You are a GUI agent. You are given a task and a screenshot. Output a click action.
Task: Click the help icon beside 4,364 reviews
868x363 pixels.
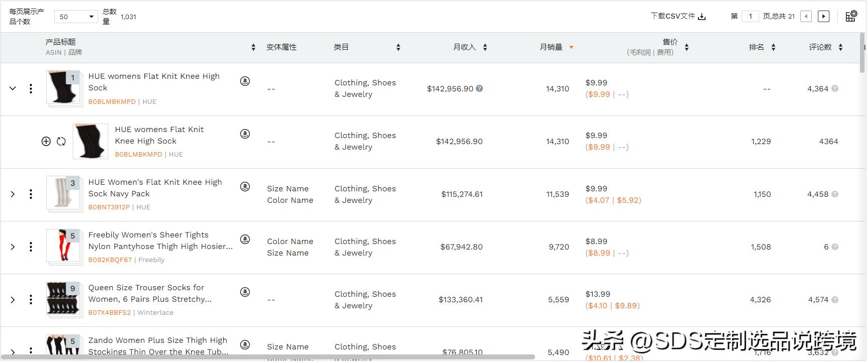835,88
